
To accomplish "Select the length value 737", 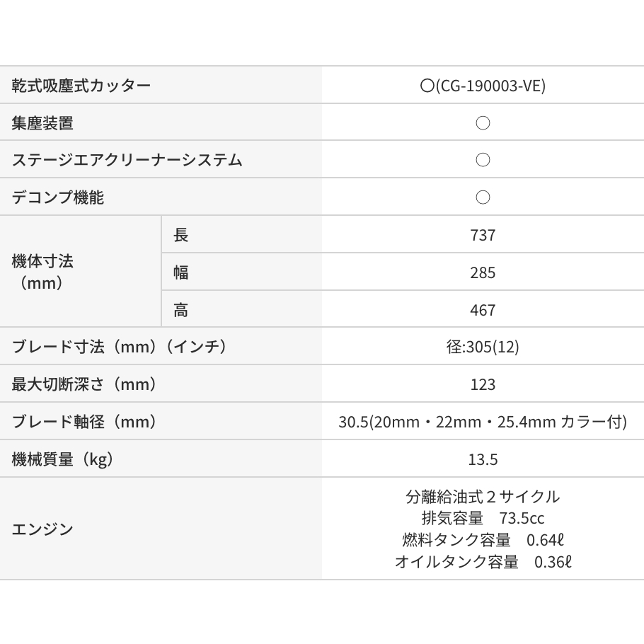I will pyautogui.click(x=483, y=235).
